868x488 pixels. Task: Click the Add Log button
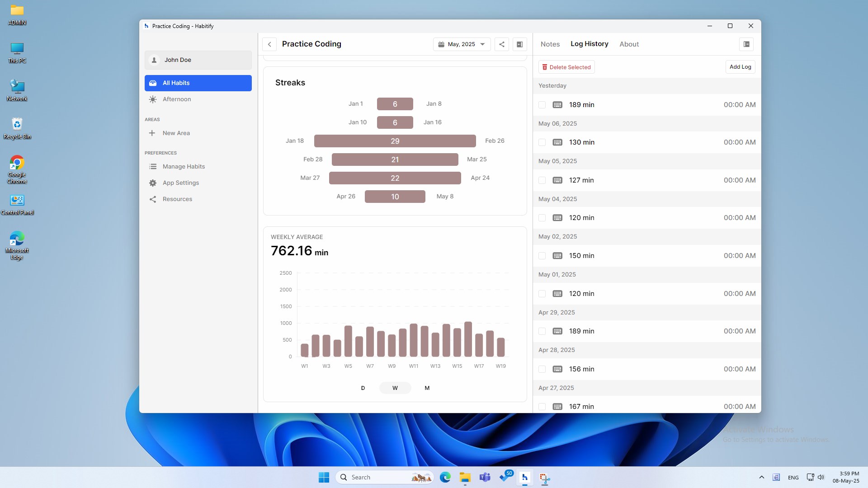(x=741, y=67)
